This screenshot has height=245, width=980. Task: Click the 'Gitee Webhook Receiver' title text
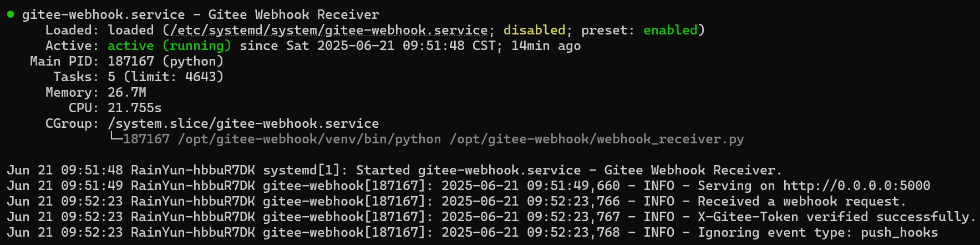coord(293,14)
